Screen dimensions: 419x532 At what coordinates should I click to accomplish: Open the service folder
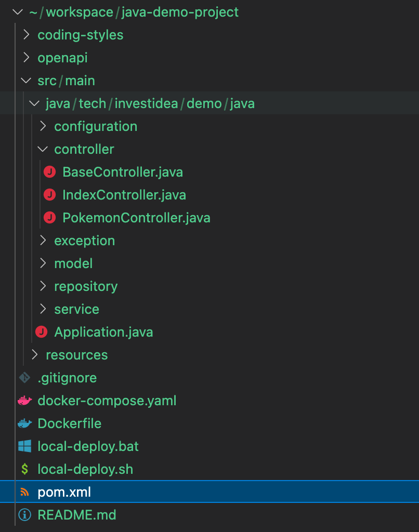pos(76,309)
